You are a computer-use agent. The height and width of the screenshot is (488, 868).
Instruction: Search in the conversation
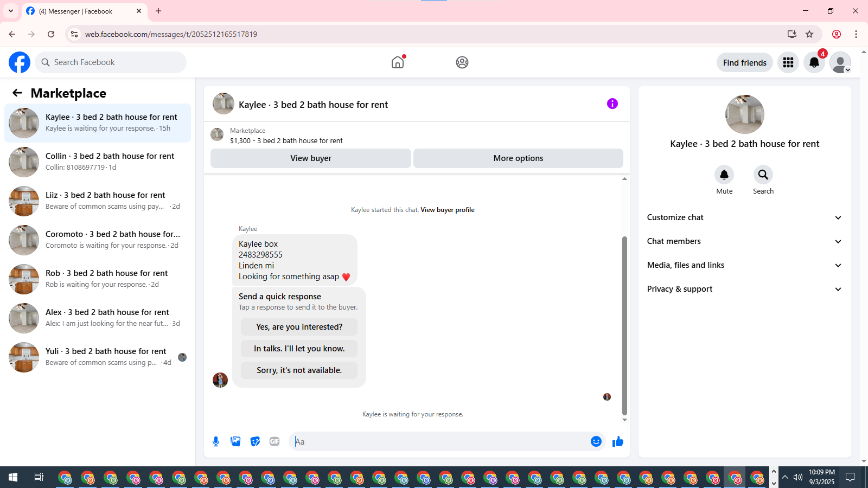coord(763,175)
